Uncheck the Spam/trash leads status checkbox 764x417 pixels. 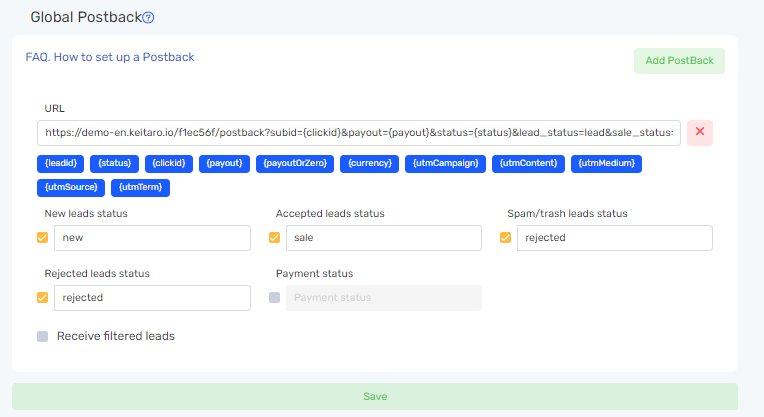(x=505, y=238)
